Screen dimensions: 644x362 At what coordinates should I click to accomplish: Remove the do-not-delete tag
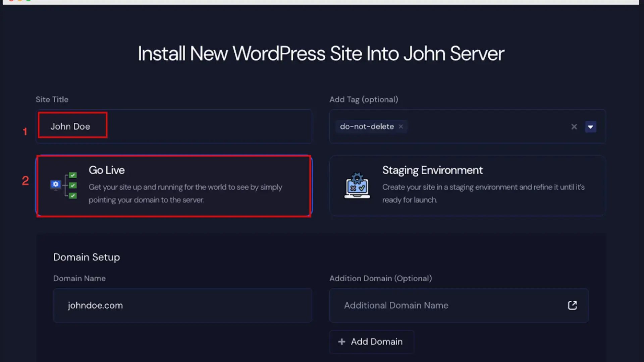[x=400, y=126]
